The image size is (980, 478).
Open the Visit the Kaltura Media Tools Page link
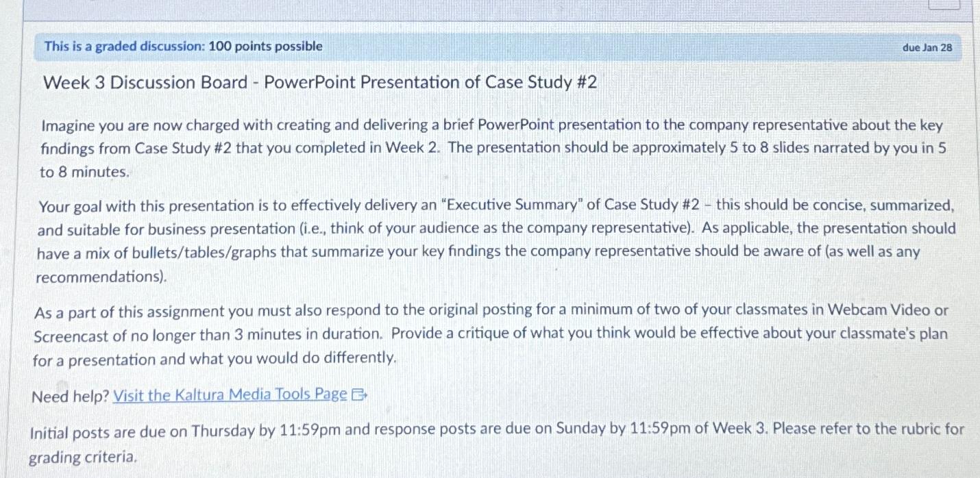tap(230, 394)
